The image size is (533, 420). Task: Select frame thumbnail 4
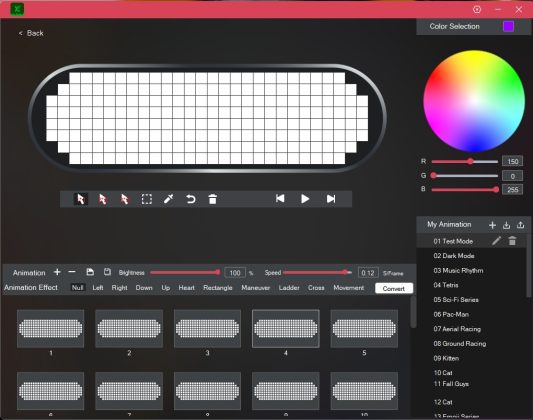pyautogui.click(x=286, y=329)
